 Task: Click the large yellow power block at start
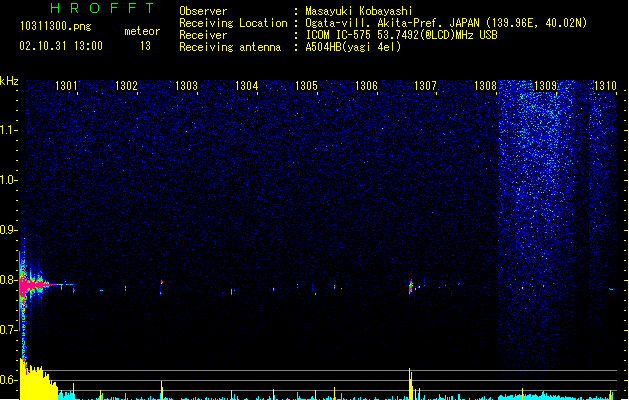tap(38, 381)
